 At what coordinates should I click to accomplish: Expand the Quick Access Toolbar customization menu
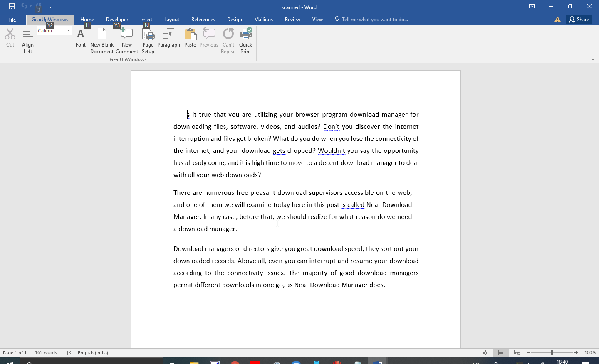coord(50,7)
